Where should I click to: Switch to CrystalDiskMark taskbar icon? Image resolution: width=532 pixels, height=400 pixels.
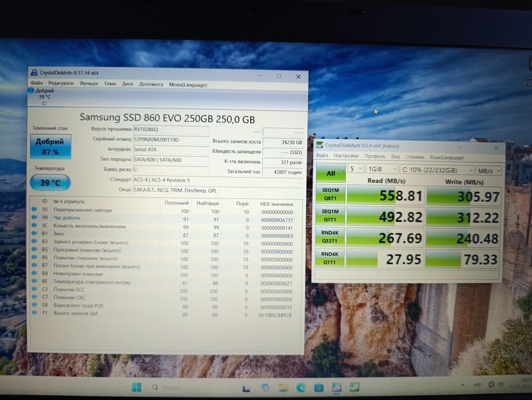[354, 387]
